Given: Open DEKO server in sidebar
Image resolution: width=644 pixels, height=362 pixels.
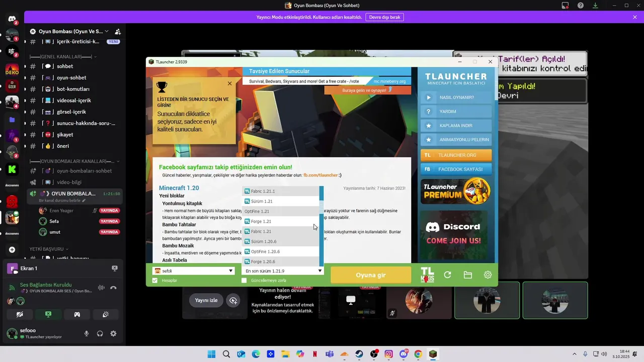Looking at the screenshot, I should [12, 70].
